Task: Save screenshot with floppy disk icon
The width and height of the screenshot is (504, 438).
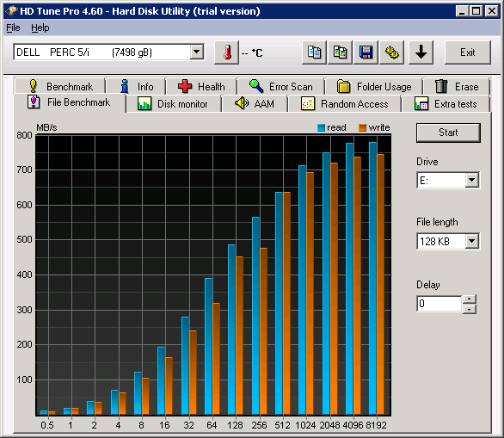Action: (366, 52)
